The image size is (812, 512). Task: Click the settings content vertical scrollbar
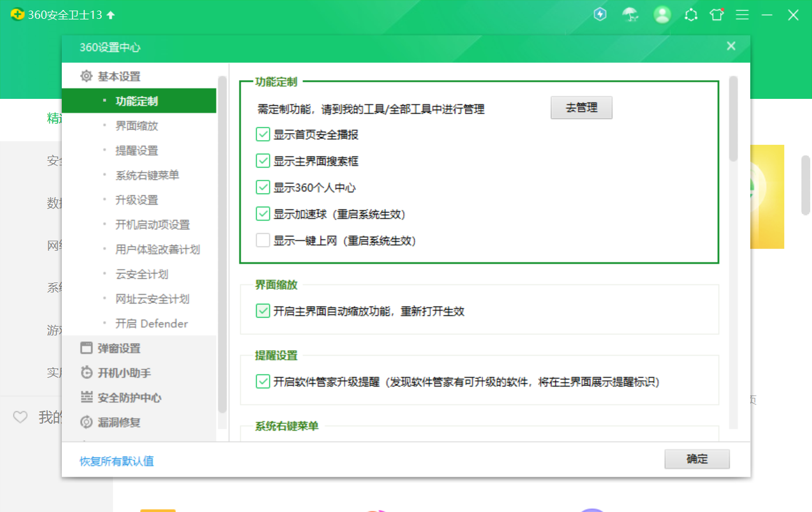tap(733, 118)
